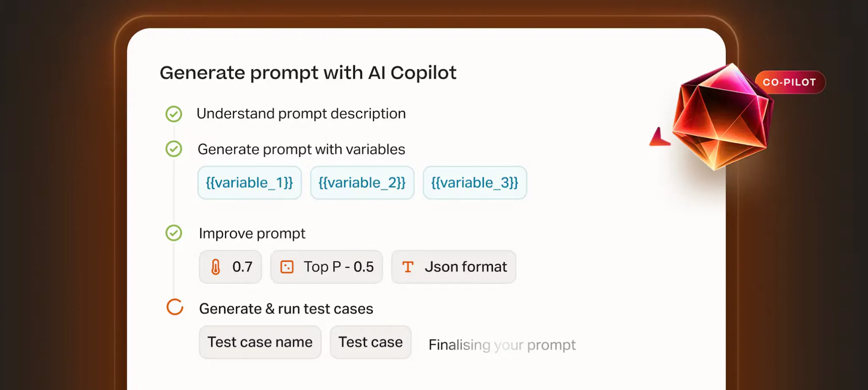Screen dimensions: 868x390
Task: Pick the {{variable_3}} chip
Action: (475, 183)
